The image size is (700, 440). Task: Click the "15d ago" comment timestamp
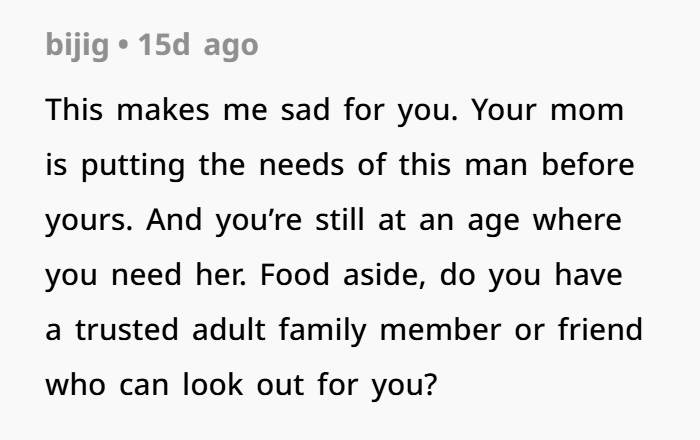[198, 45]
